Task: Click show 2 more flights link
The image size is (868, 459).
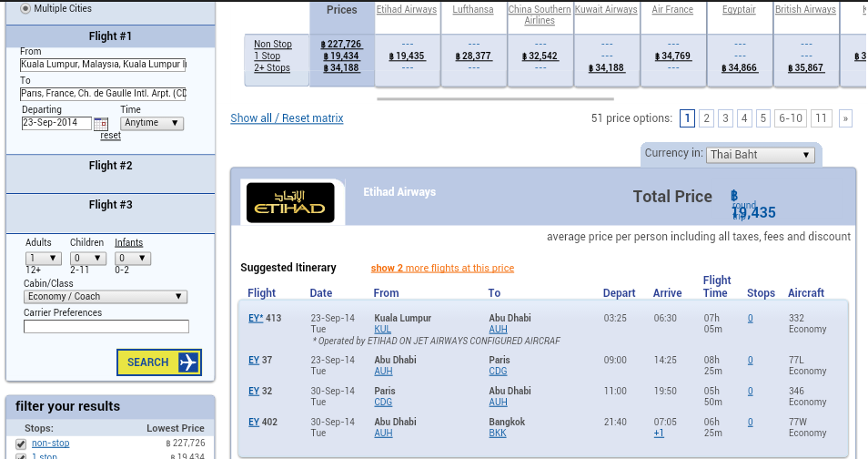Action: (x=442, y=268)
